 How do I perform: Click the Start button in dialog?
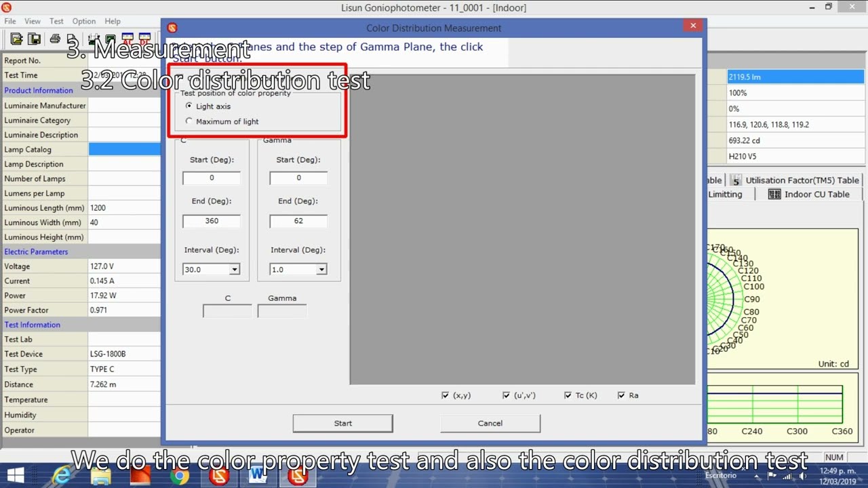pos(342,423)
